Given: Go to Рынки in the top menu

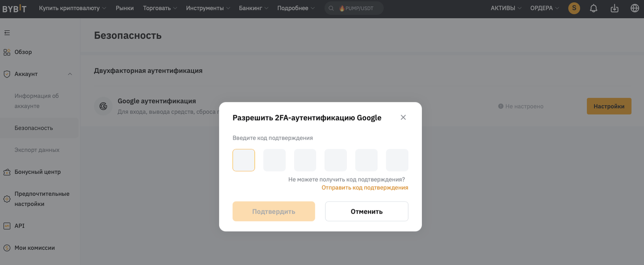Looking at the screenshot, I should [x=125, y=8].
